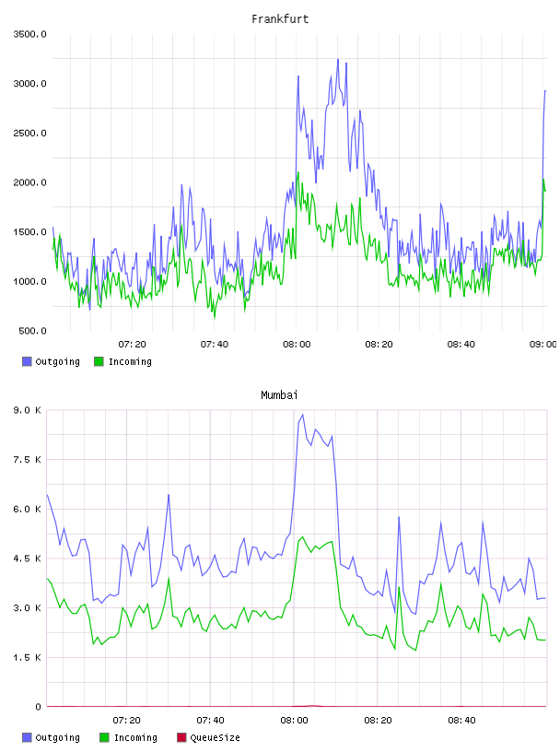
Task: Click the 1000.0 y-axis label in Frankfurt chart
Action: pyautogui.click(x=29, y=281)
